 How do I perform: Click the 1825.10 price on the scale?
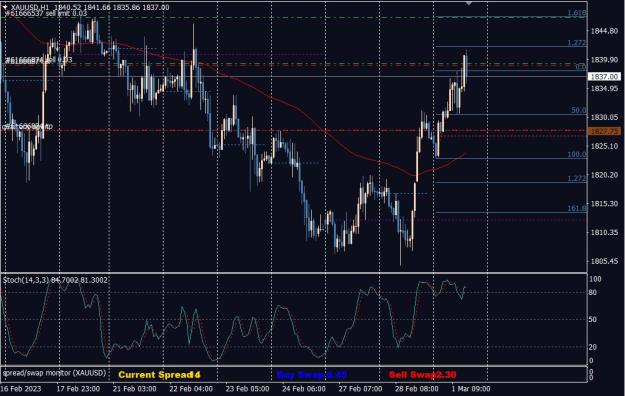tap(604, 146)
